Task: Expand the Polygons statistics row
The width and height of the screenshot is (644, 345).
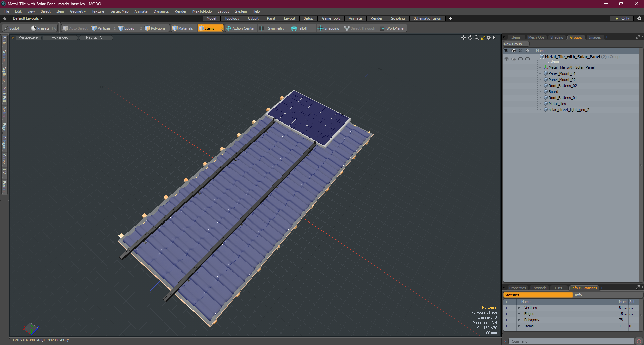Action: coord(519,320)
